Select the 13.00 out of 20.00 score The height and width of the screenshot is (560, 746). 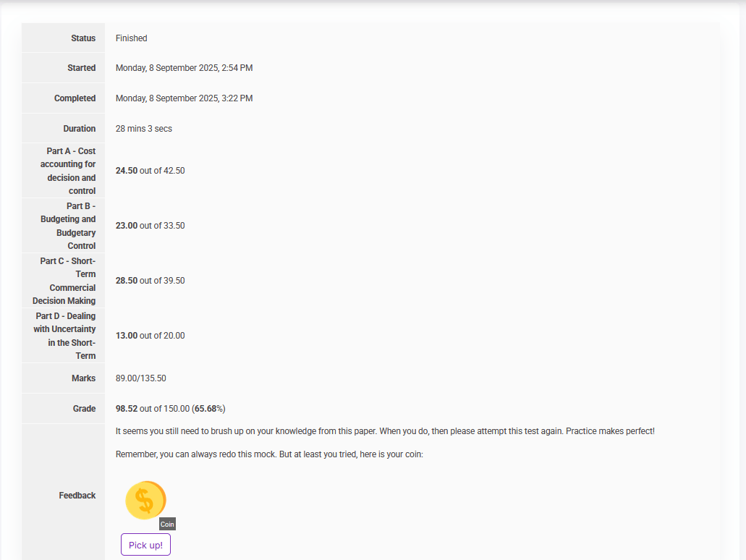point(150,336)
